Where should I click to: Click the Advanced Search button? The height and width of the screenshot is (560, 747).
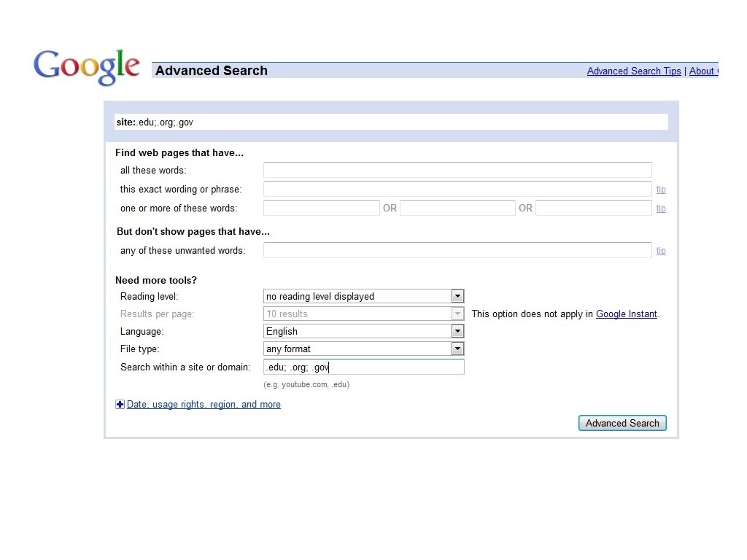point(622,423)
